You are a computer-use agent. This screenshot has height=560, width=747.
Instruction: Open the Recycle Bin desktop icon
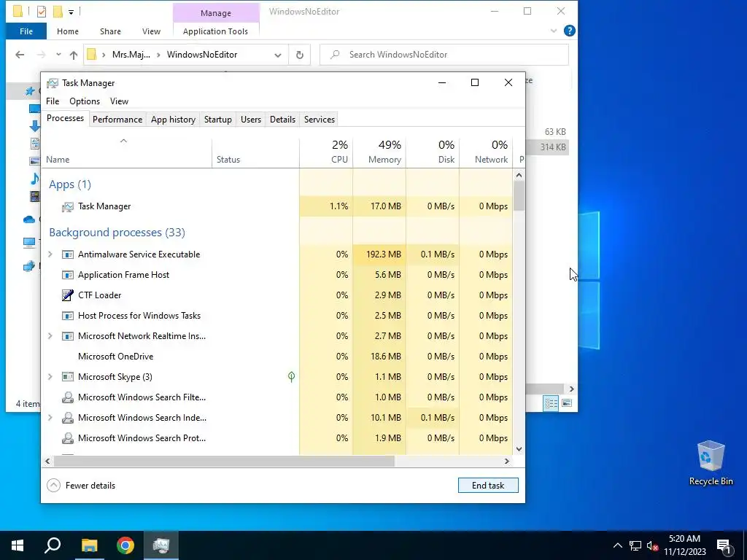711,463
